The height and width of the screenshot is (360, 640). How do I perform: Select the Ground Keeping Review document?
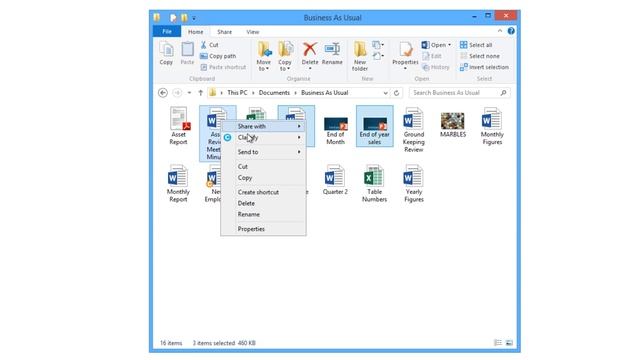413,130
